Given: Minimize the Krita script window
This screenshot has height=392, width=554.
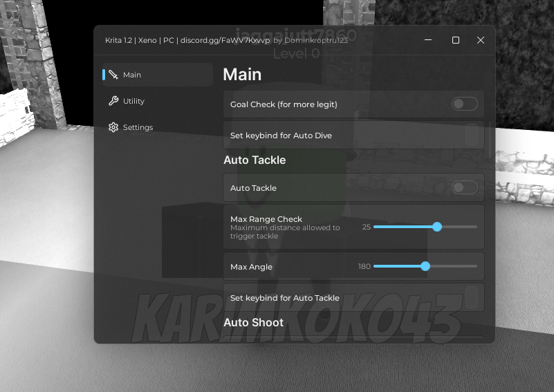Looking at the screenshot, I should 428,40.
